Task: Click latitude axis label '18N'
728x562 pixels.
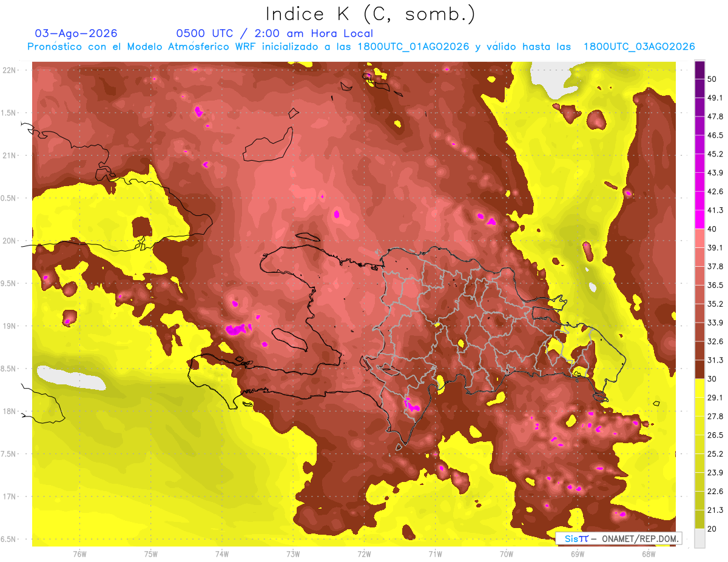Action: point(9,412)
